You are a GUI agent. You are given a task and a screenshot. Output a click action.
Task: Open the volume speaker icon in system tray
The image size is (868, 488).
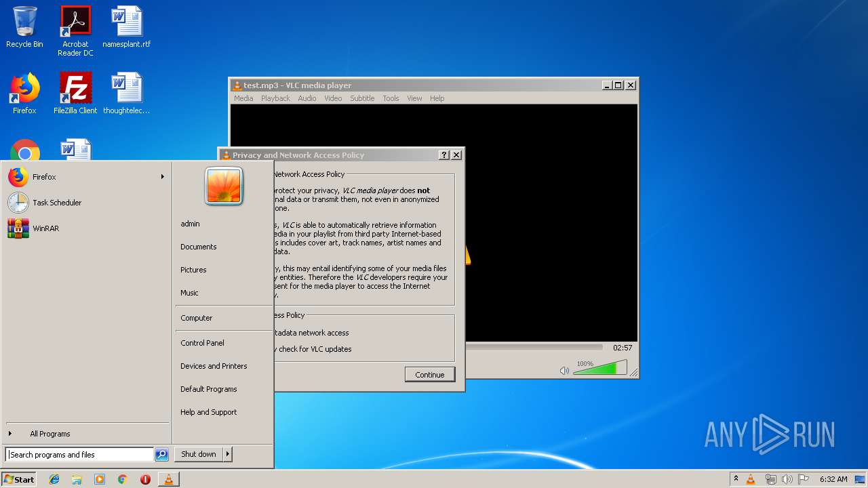(787, 479)
